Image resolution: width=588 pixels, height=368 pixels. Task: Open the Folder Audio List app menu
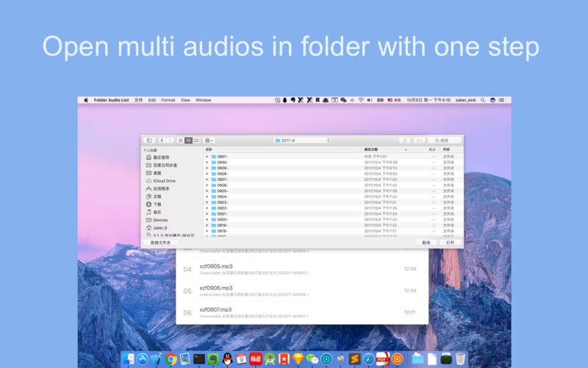click(x=112, y=100)
